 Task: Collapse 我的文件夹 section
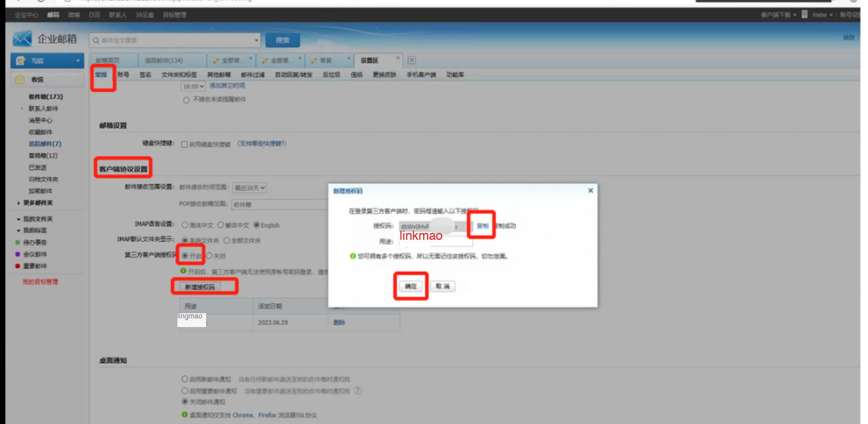click(18, 219)
